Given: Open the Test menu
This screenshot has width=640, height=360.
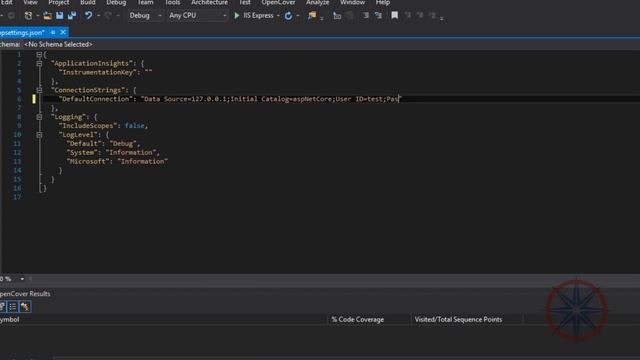Looking at the screenshot, I should click(x=245, y=2).
